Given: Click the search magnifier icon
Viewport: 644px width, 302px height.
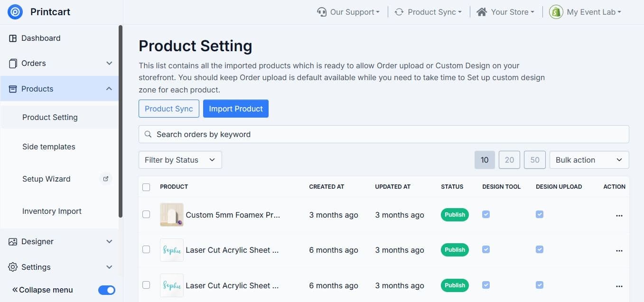Looking at the screenshot, I should click(148, 134).
